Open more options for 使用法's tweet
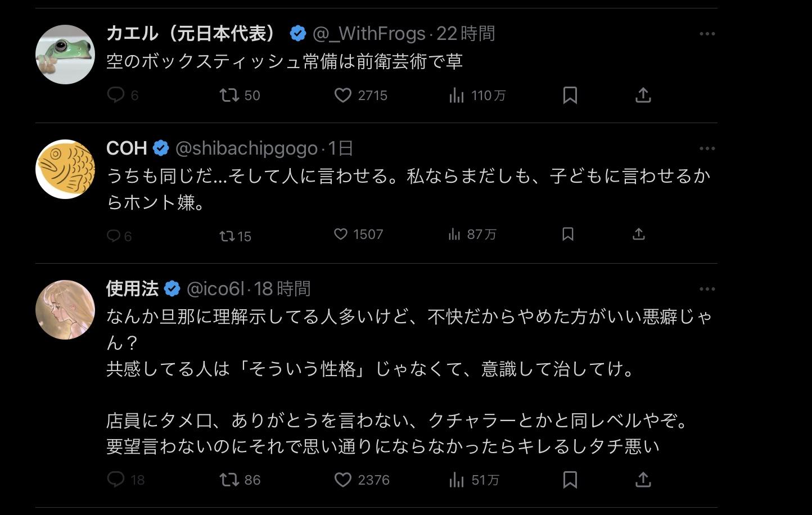 (707, 289)
